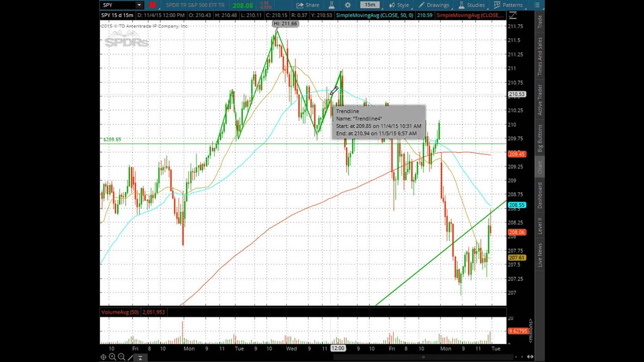Select the Chart side tab
The height and width of the screenshot is (362, 644).
[540, 167]
